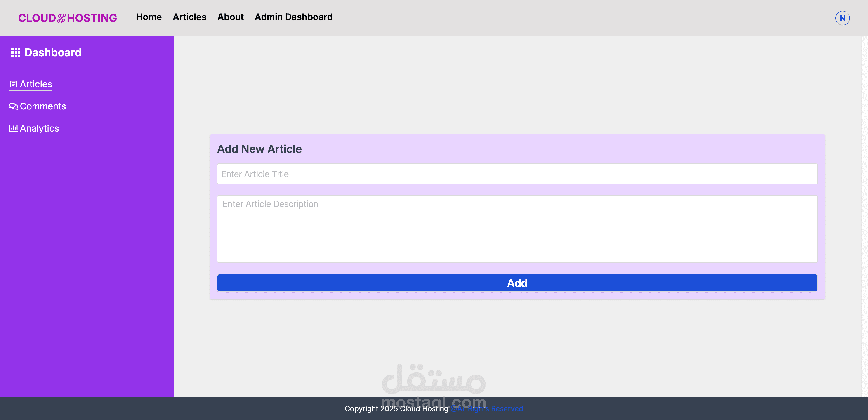The width and height of the screenshot is (868, 420).
Task: Click the Comments bubble icon in sidebar
Action: click(x=14, y=106)
